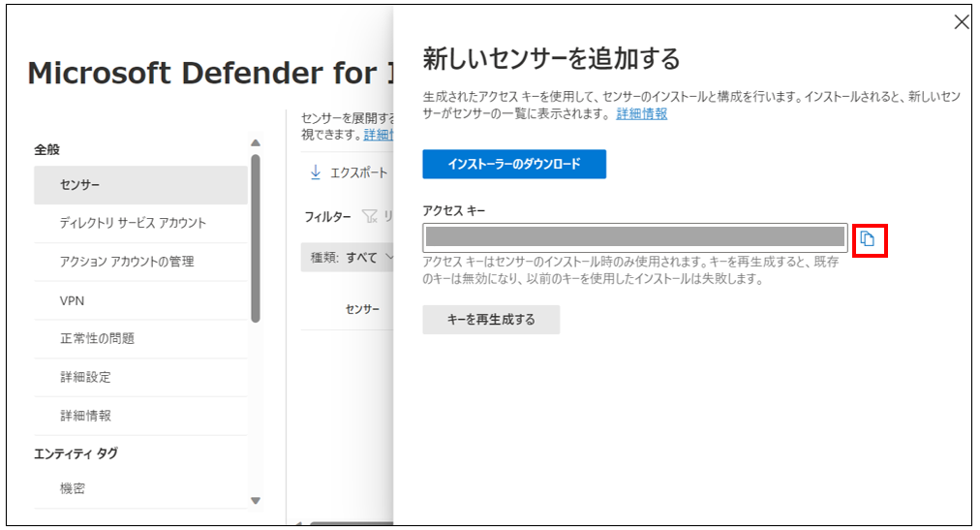
Task: Close the new sensor panel with X
Action: pyautogui.click(x=962, y=22)
